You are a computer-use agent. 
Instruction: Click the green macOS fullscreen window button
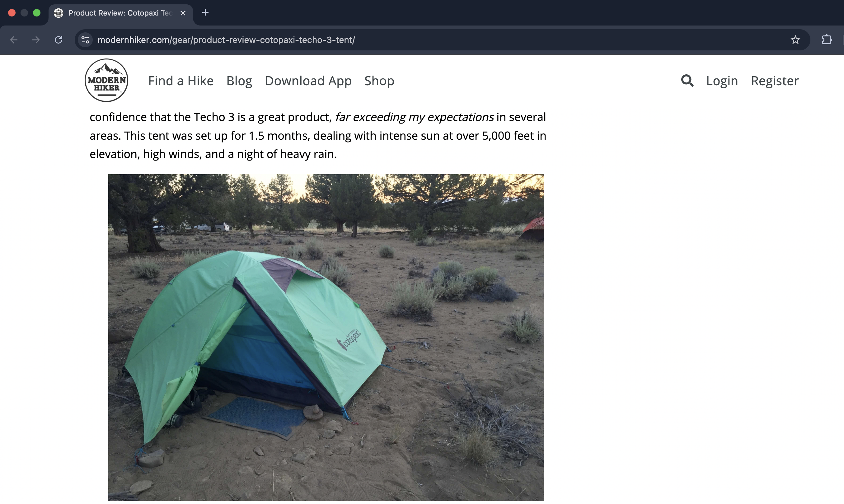[37, 13]
